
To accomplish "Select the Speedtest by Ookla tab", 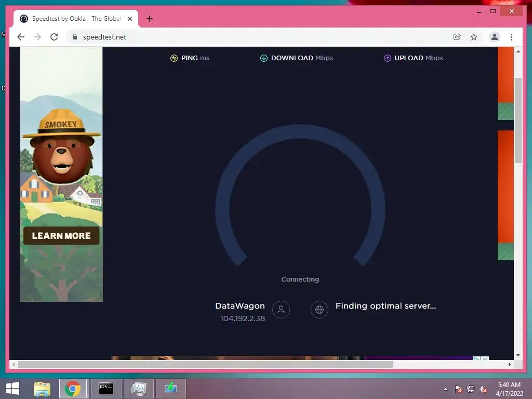I will click(x=76, y=19).
